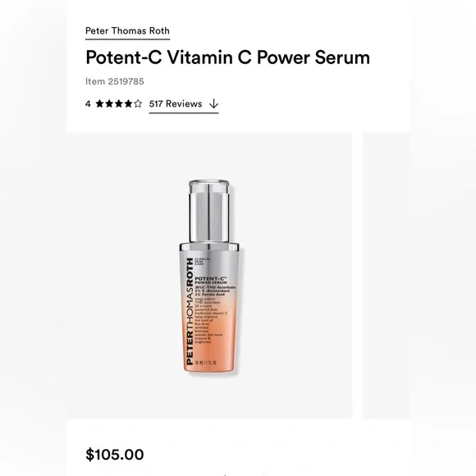
Task: Click the POTENT-C Power Serum label text on the bottle
Action: coord(211,280)
